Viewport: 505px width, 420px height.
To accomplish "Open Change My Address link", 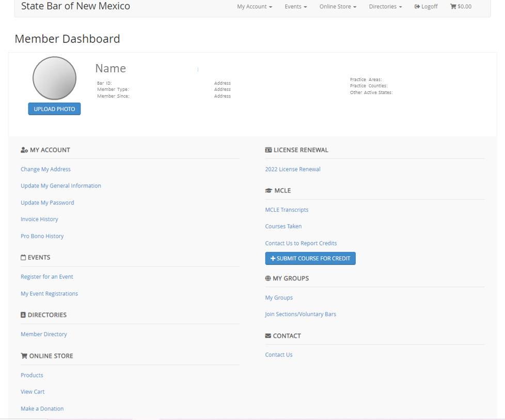I will pyautogui.click(x=46, y=169).
